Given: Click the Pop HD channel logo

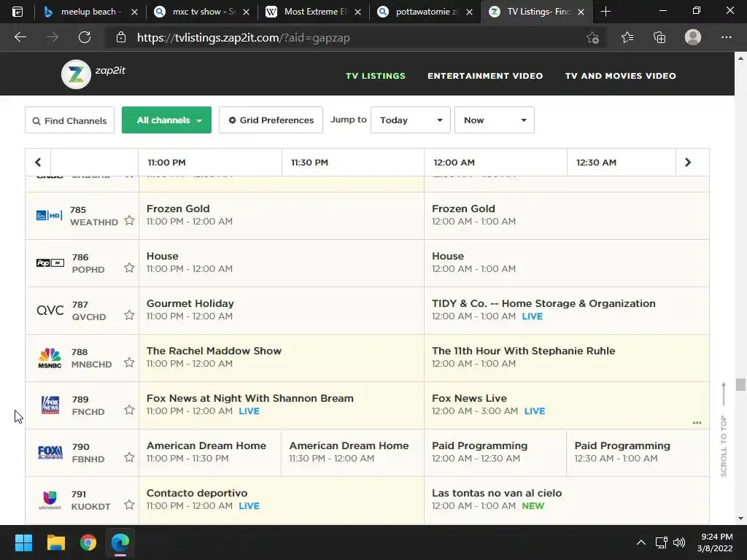Looking at the screenshot, I should [x=50, y=262].
